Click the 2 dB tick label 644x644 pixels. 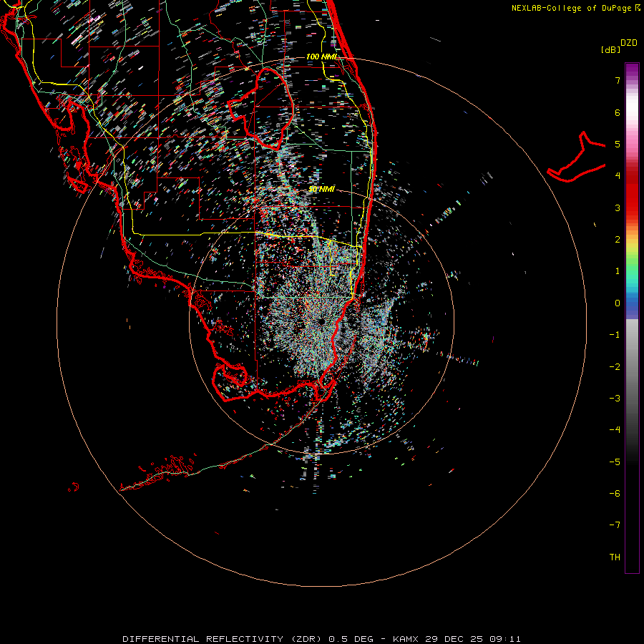[618, 240]
